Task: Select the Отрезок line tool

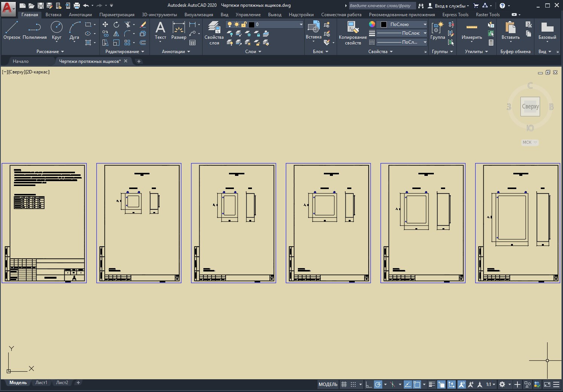Action: pyautogui.click(x=12, y=31)
